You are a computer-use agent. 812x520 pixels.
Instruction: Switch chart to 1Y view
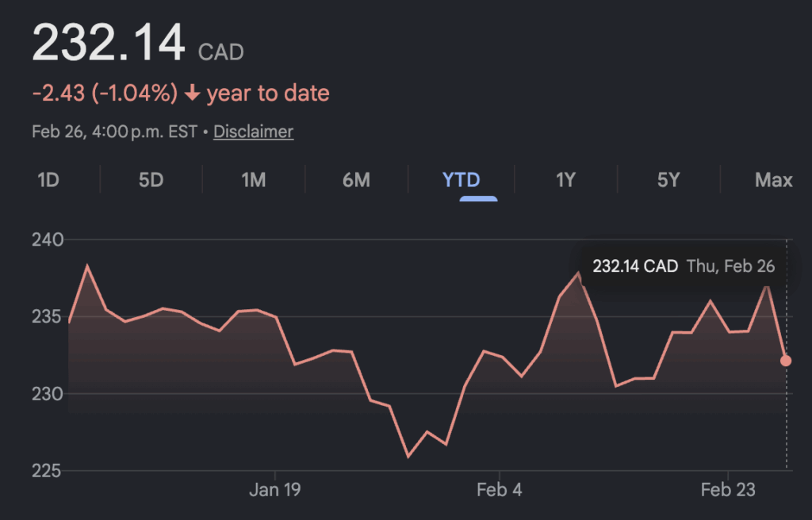(565, 180)
